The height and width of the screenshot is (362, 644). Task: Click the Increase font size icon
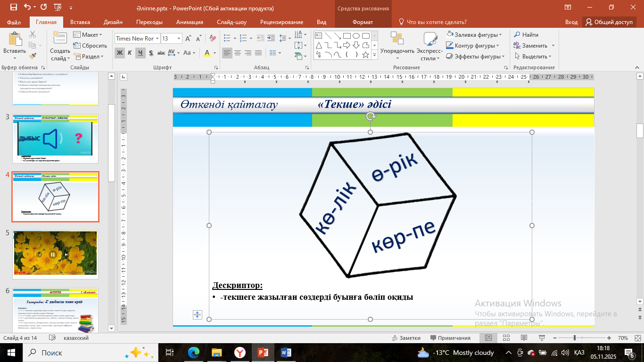pos(189,39)
